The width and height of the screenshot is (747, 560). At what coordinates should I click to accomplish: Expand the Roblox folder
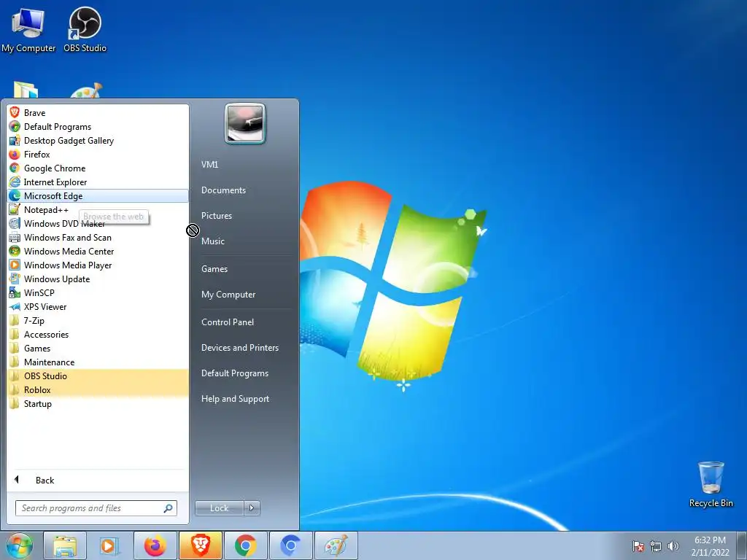coord(98,389)
